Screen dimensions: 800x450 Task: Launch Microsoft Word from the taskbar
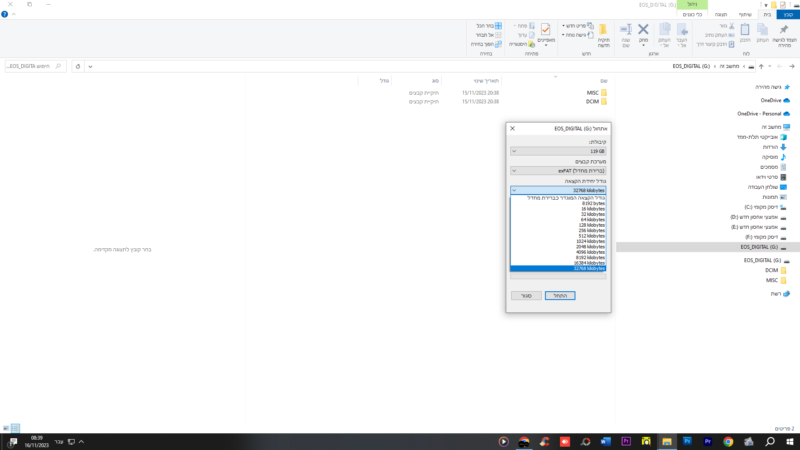pos(605,441)
